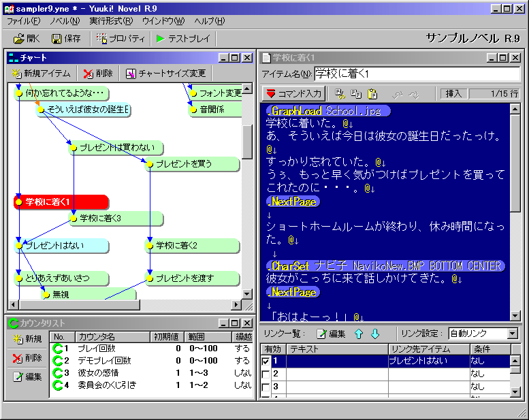The height and width of the screenshot is (420, 529).
Task: Click the リンク先アイテム column header
Action: tap(429, 349)
